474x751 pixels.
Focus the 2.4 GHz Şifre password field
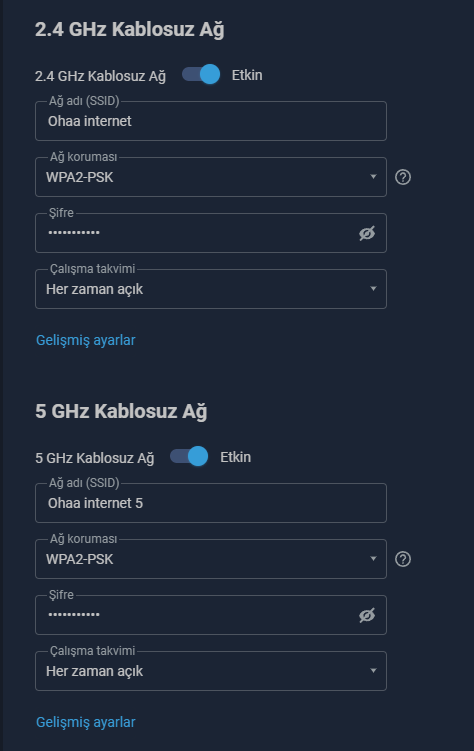point(196,233)
